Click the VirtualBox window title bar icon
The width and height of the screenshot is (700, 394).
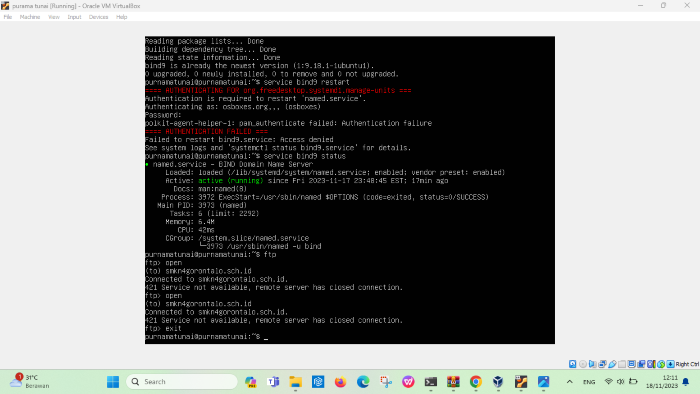[x=5, y=6]
